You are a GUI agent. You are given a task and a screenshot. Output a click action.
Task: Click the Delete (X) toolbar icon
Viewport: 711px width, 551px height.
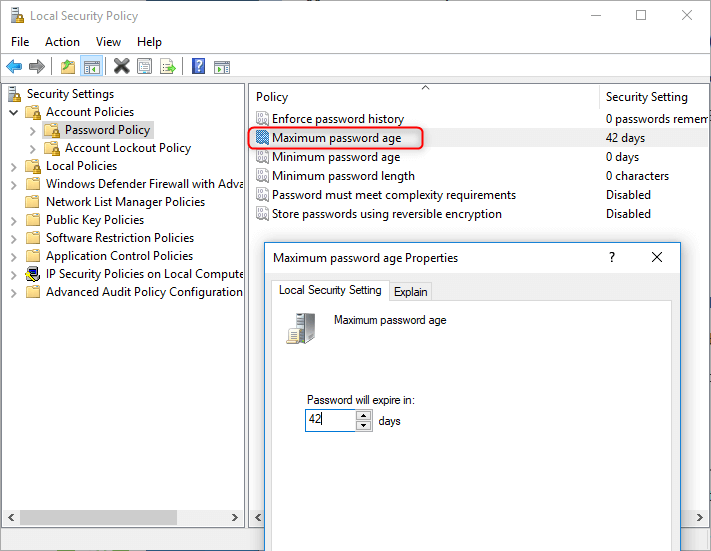click(122, 67)
